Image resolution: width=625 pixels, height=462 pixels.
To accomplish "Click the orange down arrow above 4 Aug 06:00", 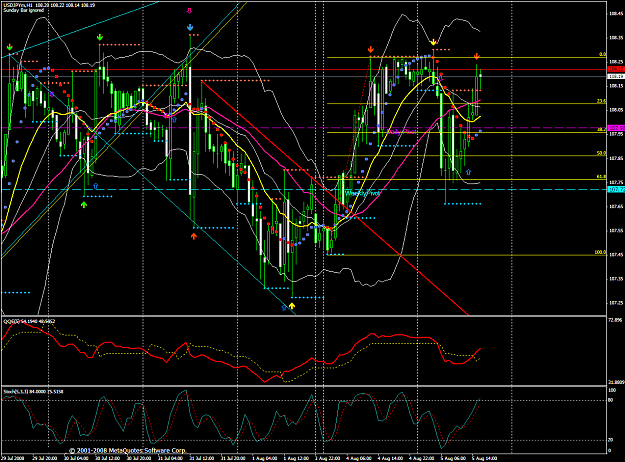I will (371, 49).
